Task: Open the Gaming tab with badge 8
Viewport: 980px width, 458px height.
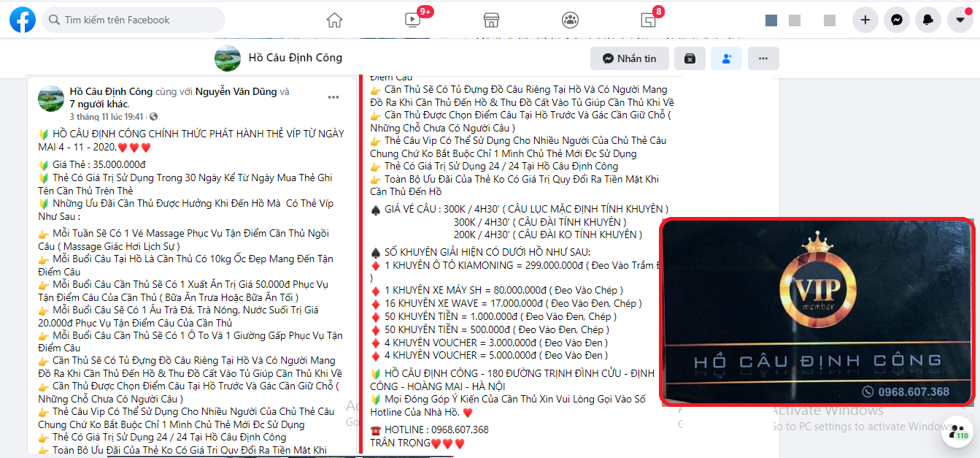Action: click(x=648, y=20)
